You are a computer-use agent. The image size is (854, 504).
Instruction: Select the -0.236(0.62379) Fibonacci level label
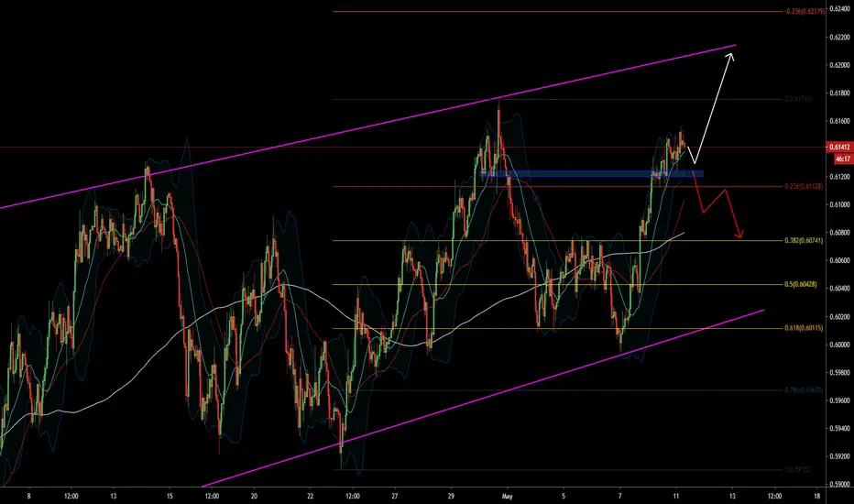point(804,11)
